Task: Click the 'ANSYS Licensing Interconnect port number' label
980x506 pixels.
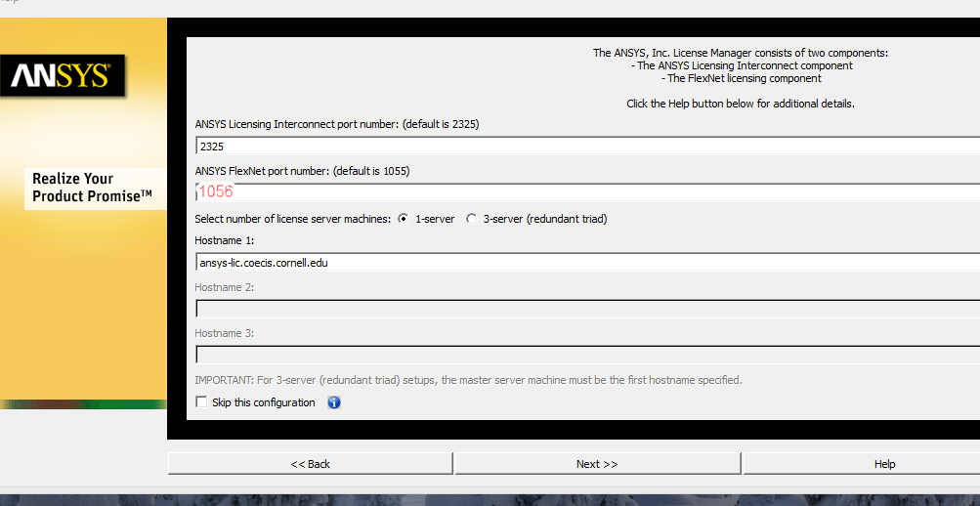Action: click(337, 124)
